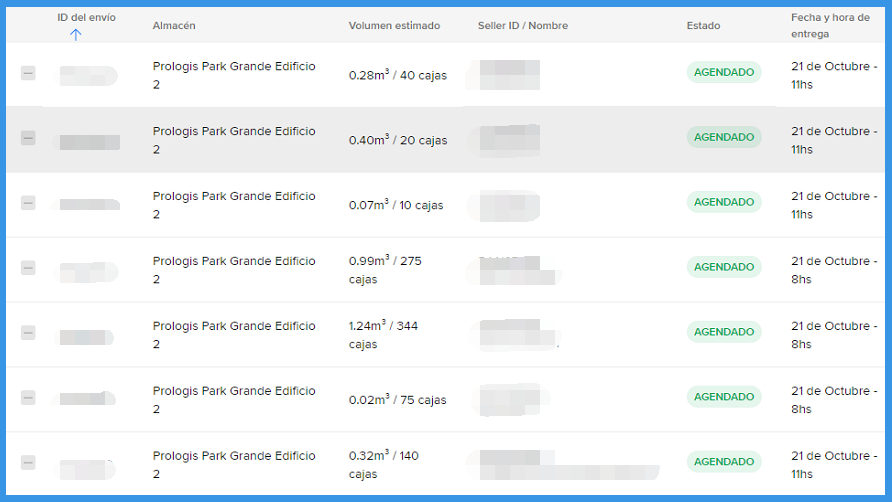Tick the checkbox on the 1.24m³ / 344 cajas row
Image resolution: width=892 pixels, height=502 pixels.
[28, 333]
